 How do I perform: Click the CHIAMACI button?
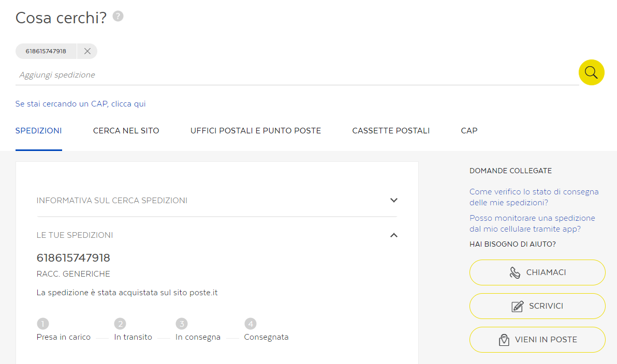click(x=537, y=272)
